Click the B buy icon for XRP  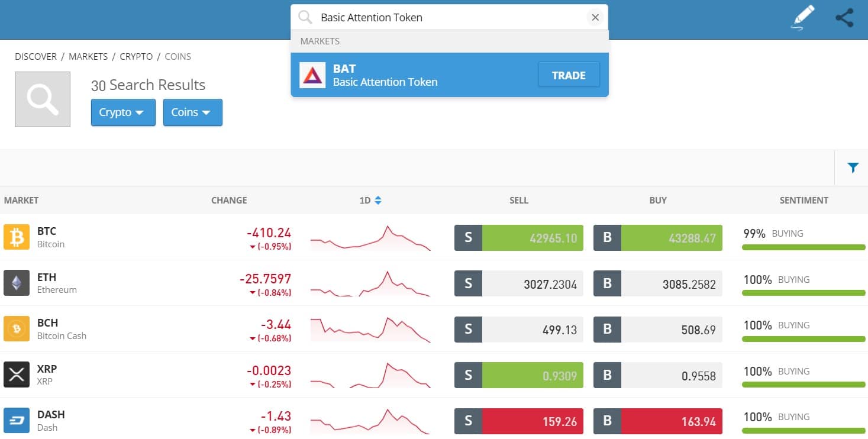point(608,375)
